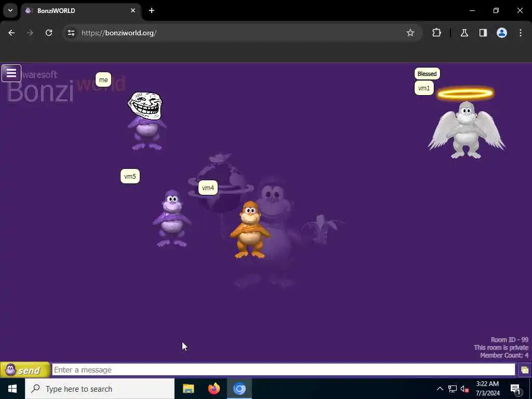This screenshot has height=399, width=532.
Task: Launch Firefox from the taskbar
Action: tap(214, 389)
